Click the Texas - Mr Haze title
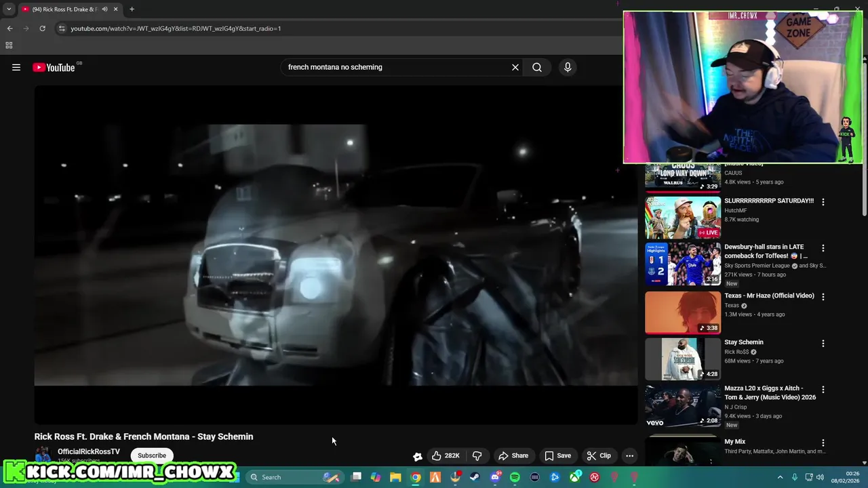Screen dimensions: 868x488 pyautogui.click(x=769, y=296)
